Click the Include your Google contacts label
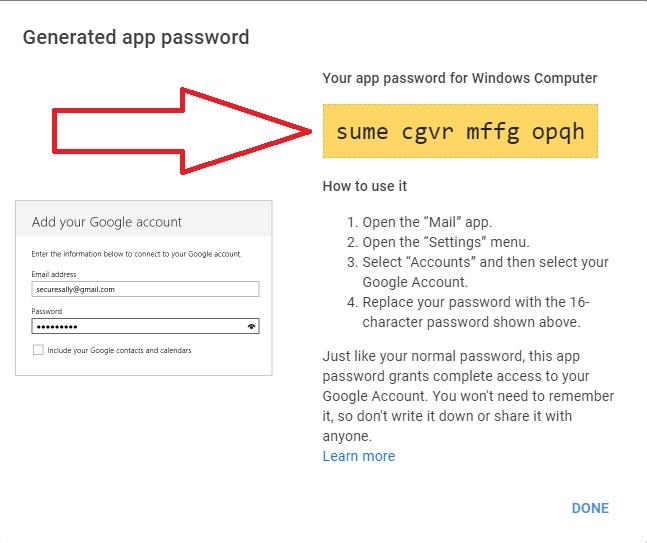The width and height of the screenshot is (647, 543). 118,350
